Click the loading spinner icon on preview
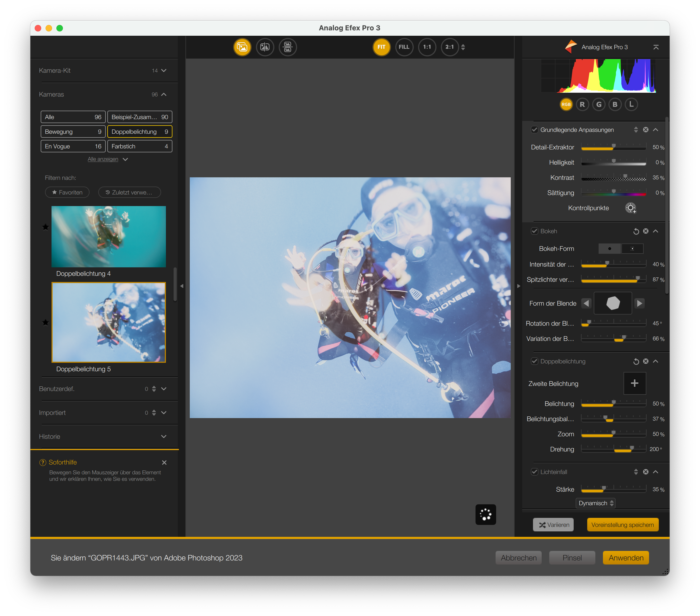Image resolution: width=700 pixels, height=616 pixels. tap(486, 514)
